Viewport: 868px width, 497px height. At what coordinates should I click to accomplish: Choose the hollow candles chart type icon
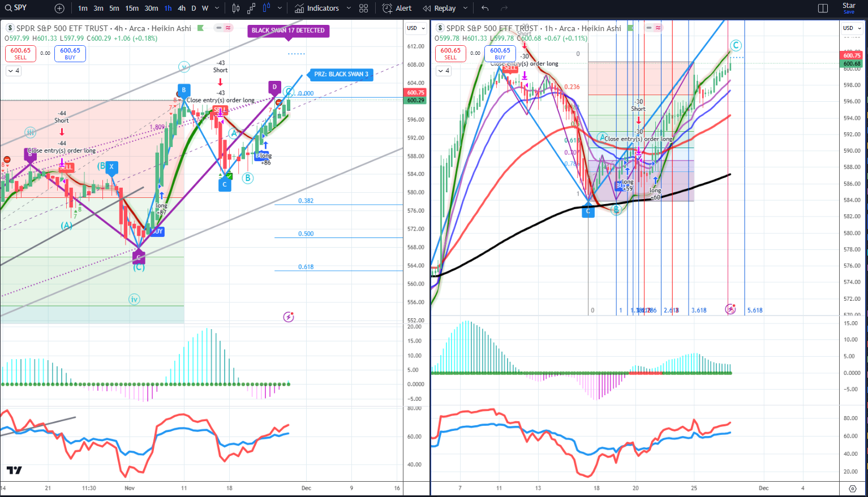(236, 8)
